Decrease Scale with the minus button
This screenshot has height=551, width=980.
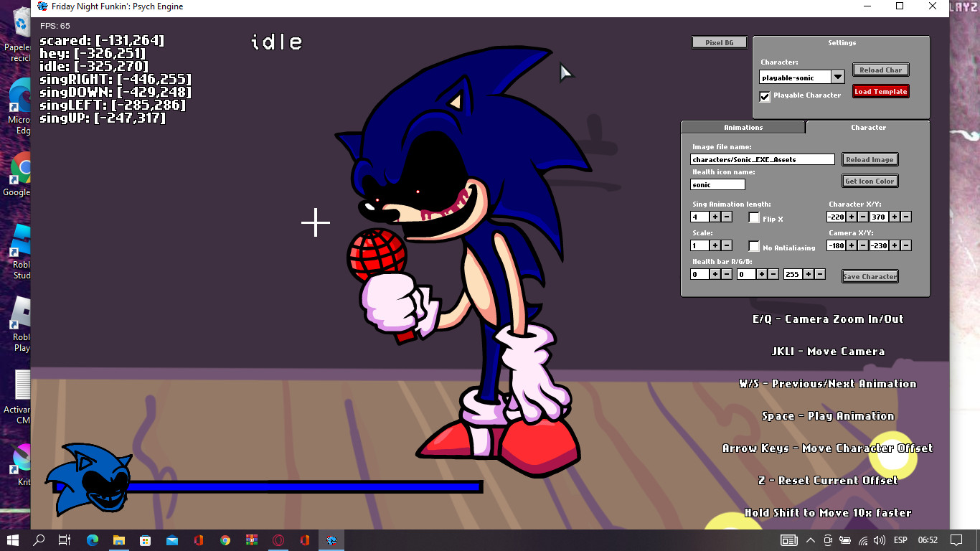[x=727, y=245]
